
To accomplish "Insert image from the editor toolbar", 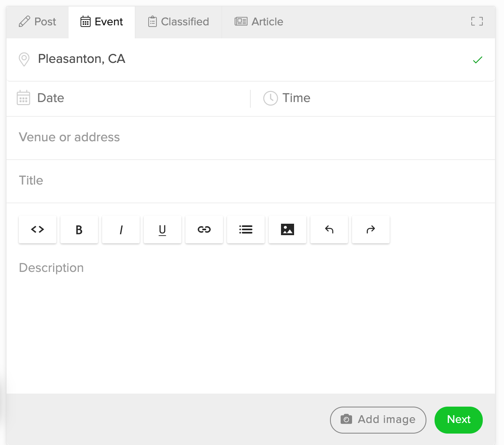I will click(288, 229).
